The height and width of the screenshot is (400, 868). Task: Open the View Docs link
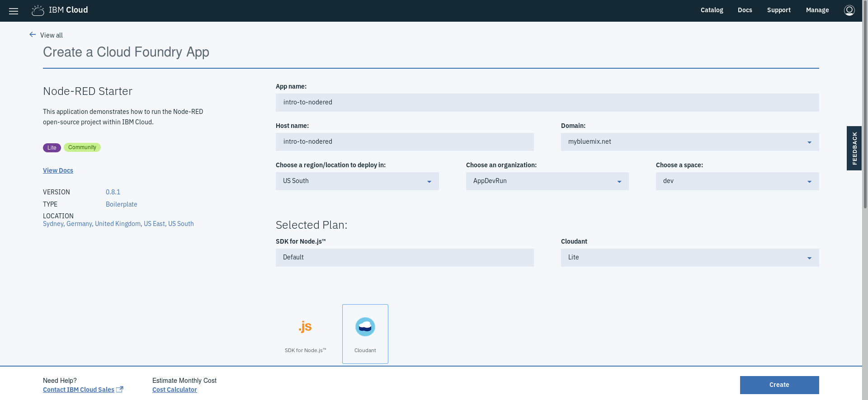pyautogui.click(x=58, y=170)
